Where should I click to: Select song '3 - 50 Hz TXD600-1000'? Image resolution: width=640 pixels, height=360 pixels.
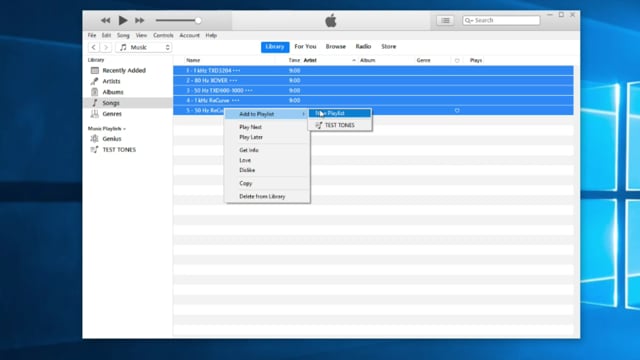coord(373,90)
